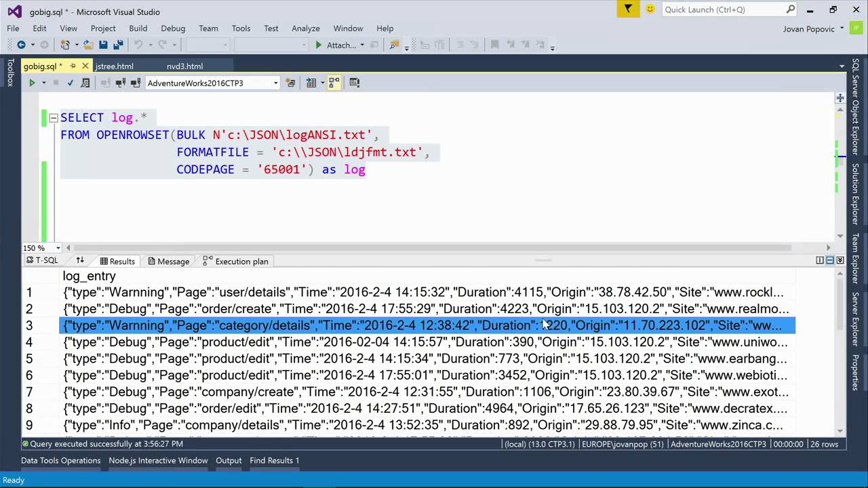Click the open file folder icon
The width and height of the screenshot is (868, 488).
click(x=89, y=45)
